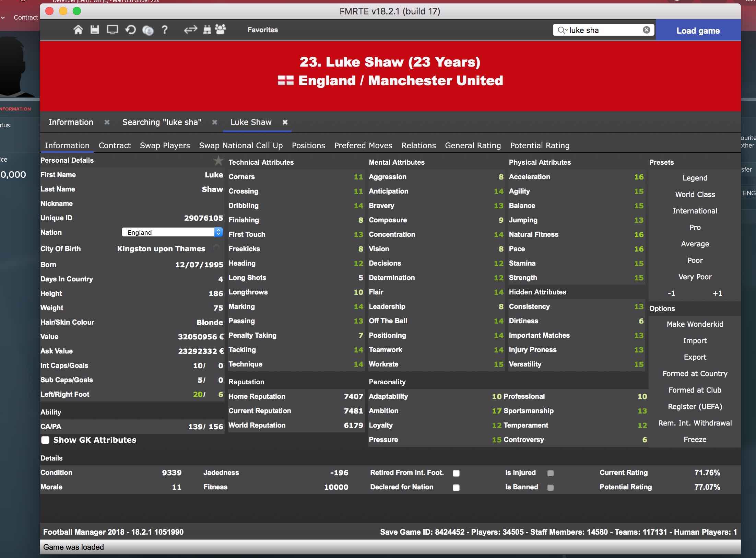The image size is (756, 558).
Task: Expand the search options magnifier dropdown
Action: [563, 30]
